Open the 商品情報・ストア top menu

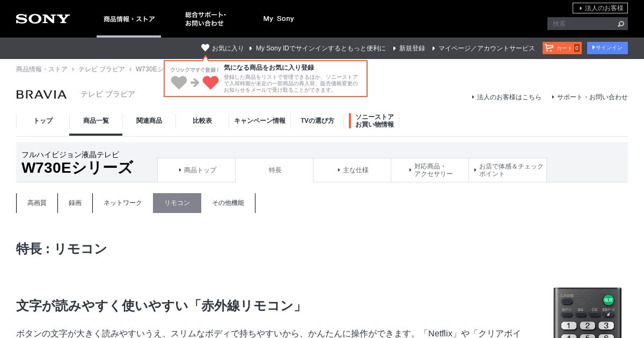coord(129,19)
